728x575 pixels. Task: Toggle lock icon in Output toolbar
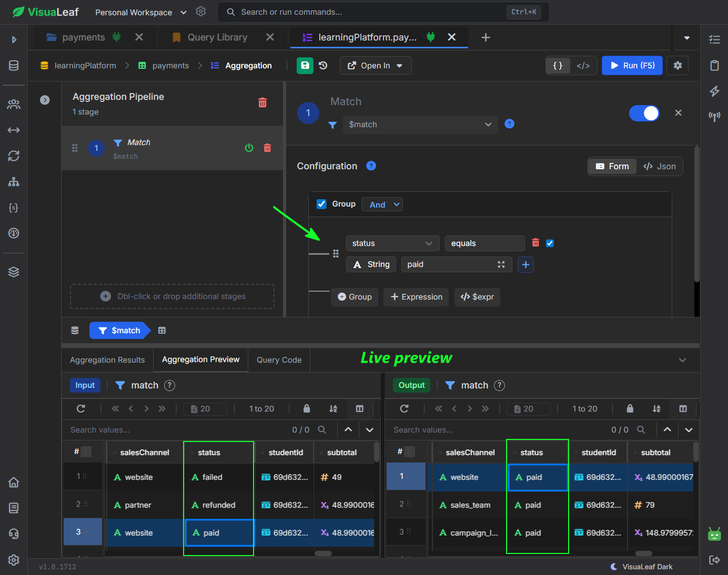(630, 408)
